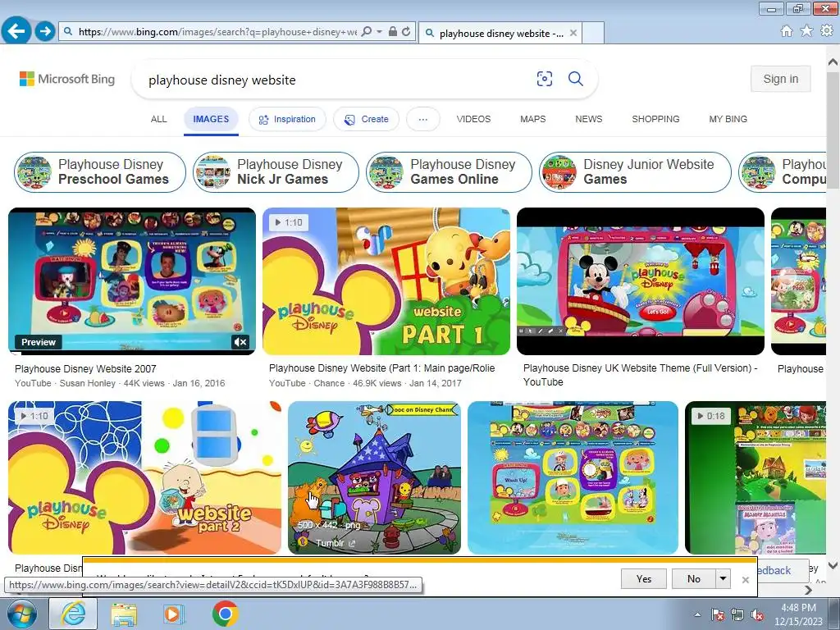840x630 pixels.
Task: Open File Explorer from the taskbar
Action: tap(124, 614)
